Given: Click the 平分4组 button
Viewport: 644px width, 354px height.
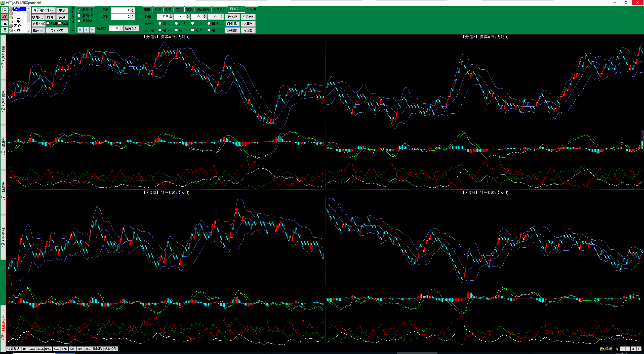Looking at the screenshot, I should coord(248,17).
